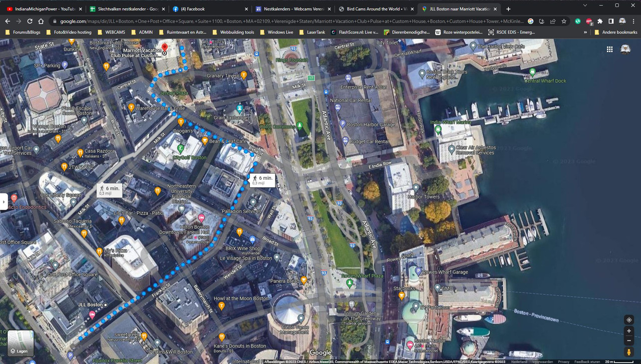641x364 pixels.
Task: Open the Andere bookmarks folder
Action: [x=615, y=32]
